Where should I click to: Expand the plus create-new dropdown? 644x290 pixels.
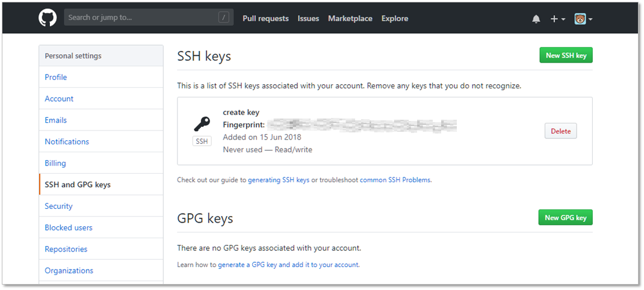[x=557, y=19]
